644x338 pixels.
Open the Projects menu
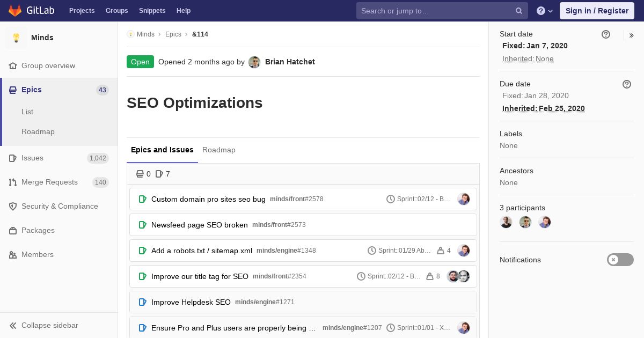click(x=82, y=11)
